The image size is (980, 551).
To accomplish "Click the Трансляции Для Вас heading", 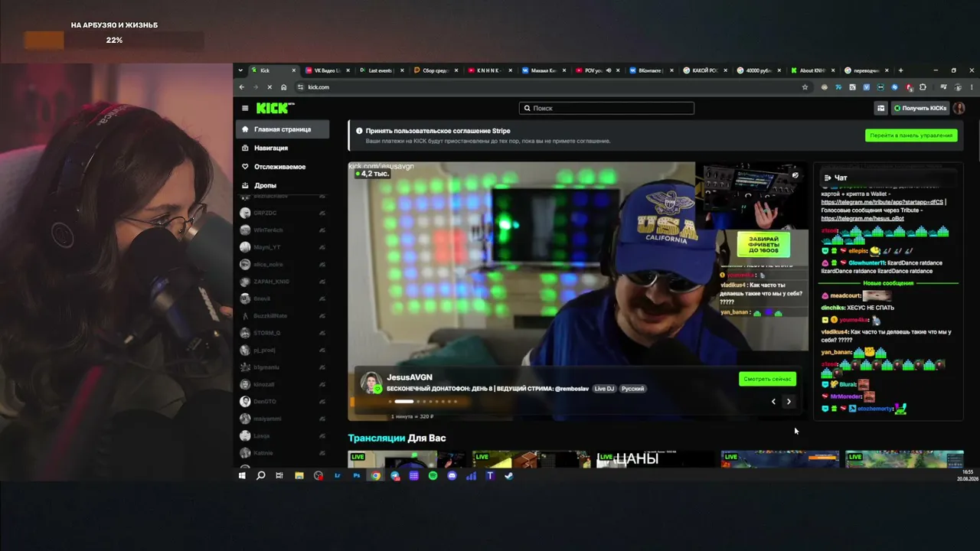I will (x=397, y=438).
